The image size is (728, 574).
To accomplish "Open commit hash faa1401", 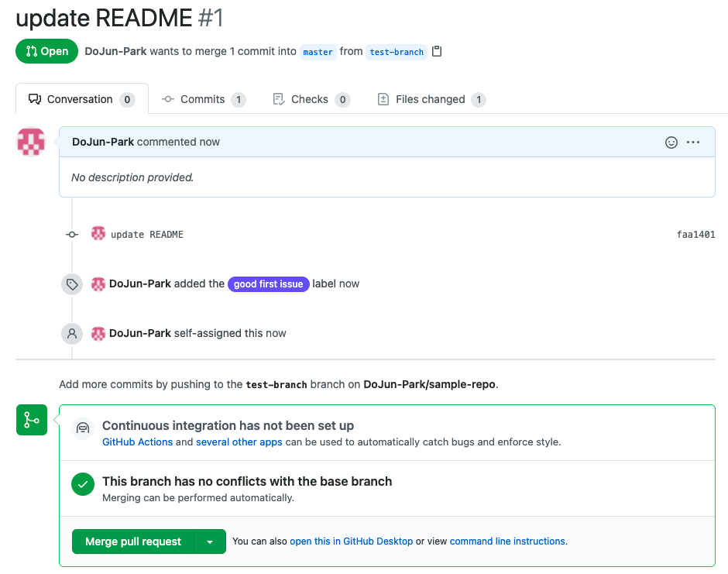I will click(x=695, y=235).
